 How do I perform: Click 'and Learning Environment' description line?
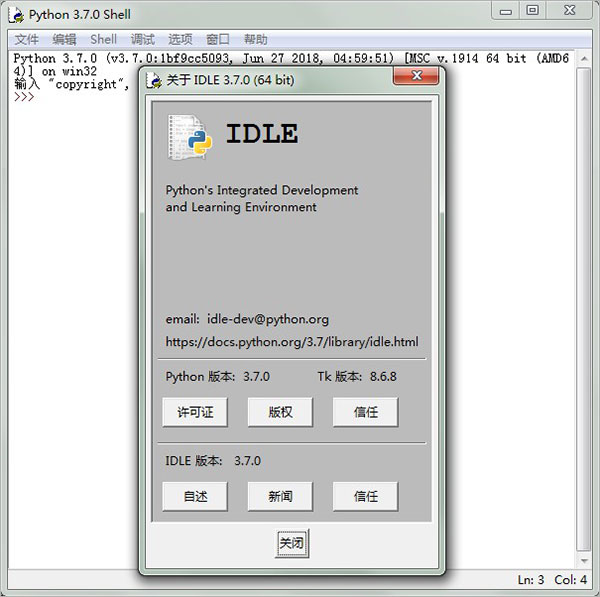[241, 207]
